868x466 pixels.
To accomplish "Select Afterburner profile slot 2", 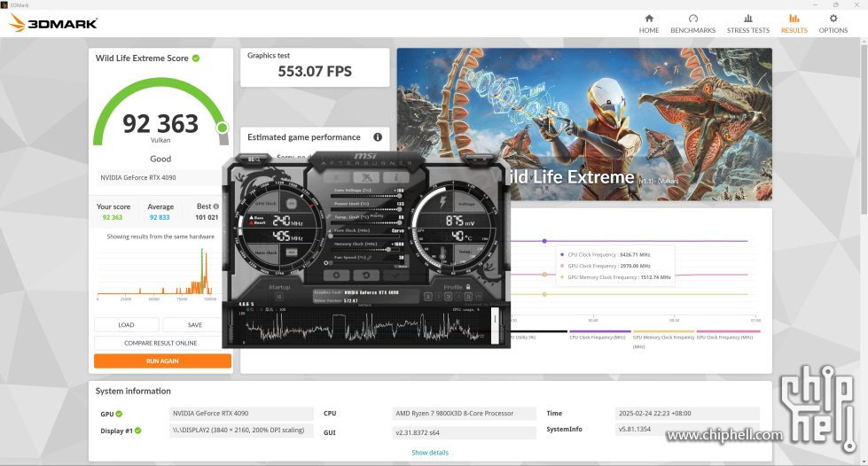I will click(x=438, y=297).
